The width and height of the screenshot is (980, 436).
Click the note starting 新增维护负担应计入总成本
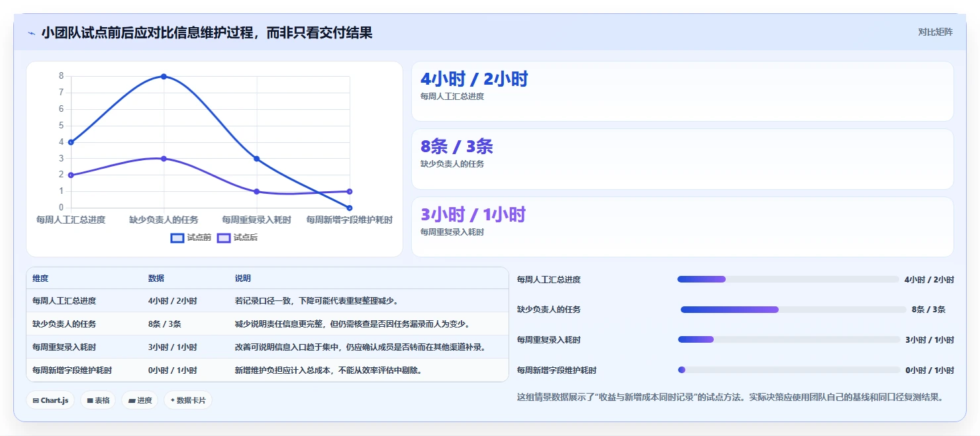(x=328, y=371)
